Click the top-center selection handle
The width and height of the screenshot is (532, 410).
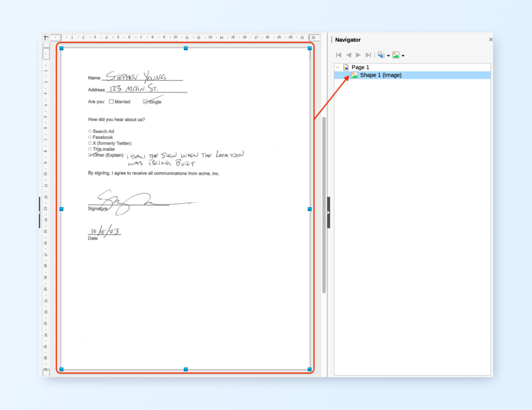pos(186,48)
